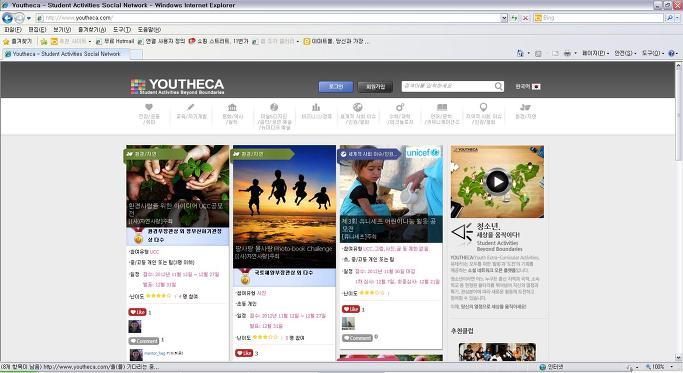Image resolution: width=683 pixels, height=373 pixels.
Task: Open the 도구(T) menu
Action: coord(122,30)
